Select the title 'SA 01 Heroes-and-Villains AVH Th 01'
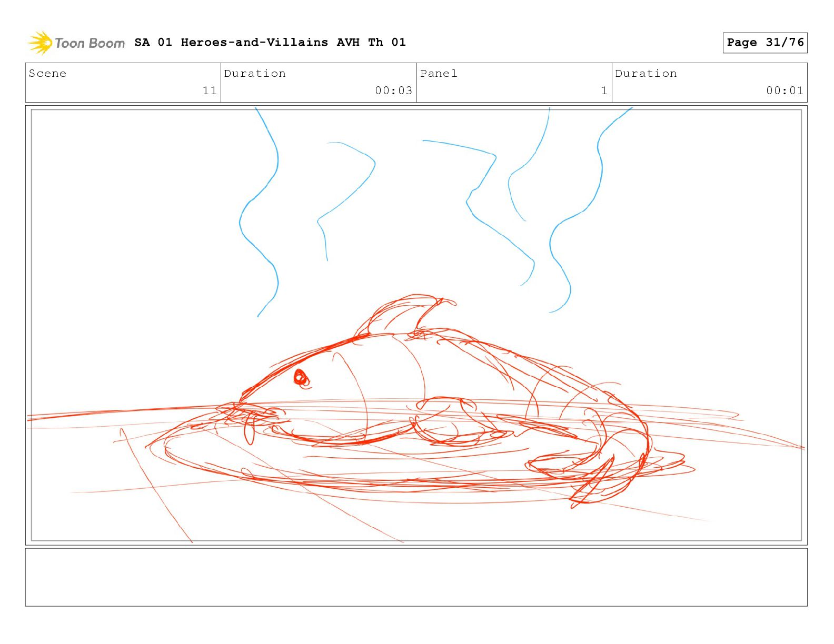This screenshot has width=834, height=644. [x=270, y=42]
